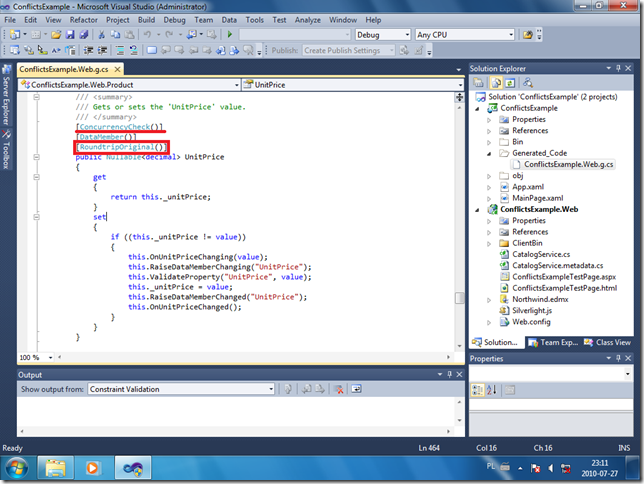Open the Refactor menu
The image size is (644, 484).
[x=83, y=20]
